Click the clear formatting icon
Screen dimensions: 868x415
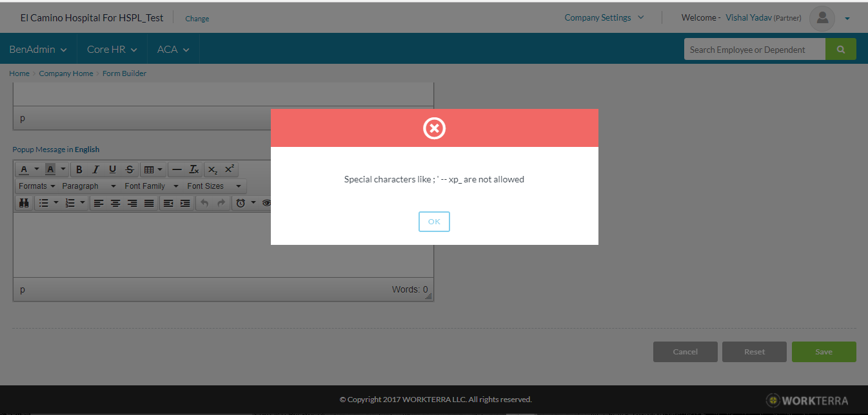pos(193,169)
